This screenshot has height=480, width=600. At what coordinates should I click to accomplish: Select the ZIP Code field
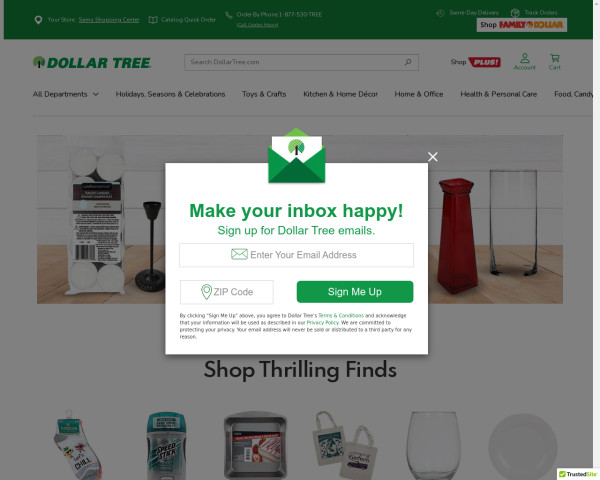point(227,292)
